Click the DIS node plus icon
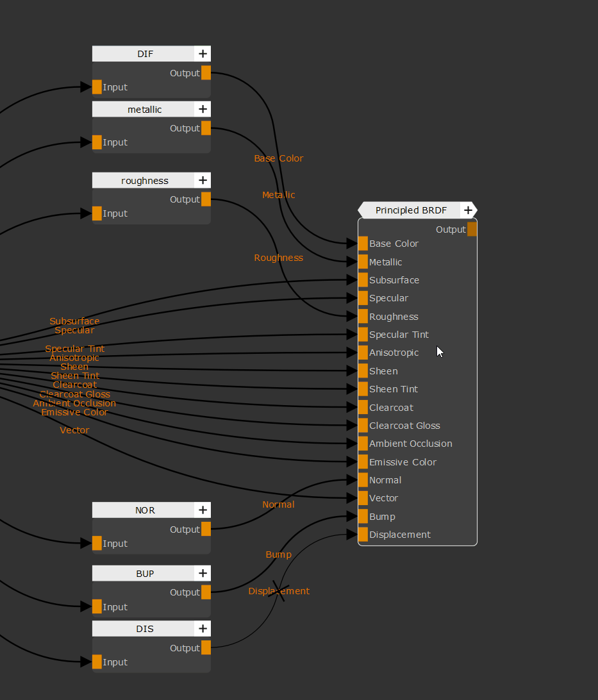Viewport: 598px width, 700px height. (203, 629)
